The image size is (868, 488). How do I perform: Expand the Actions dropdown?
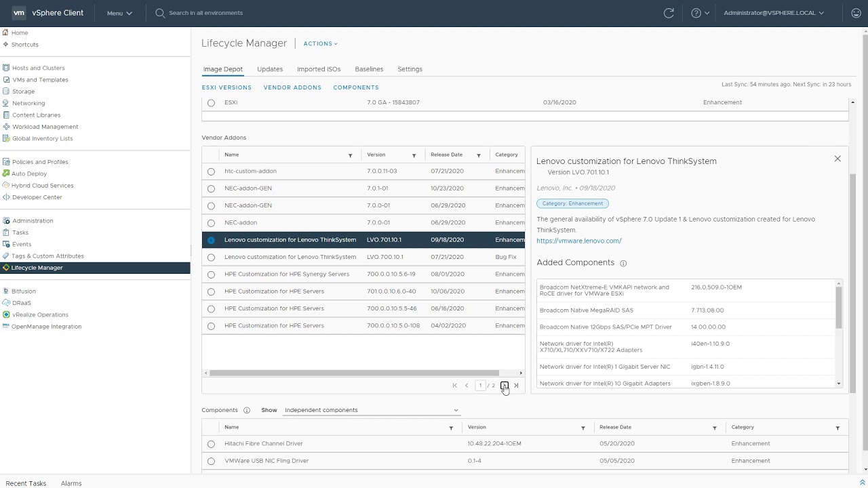[320, 43]
